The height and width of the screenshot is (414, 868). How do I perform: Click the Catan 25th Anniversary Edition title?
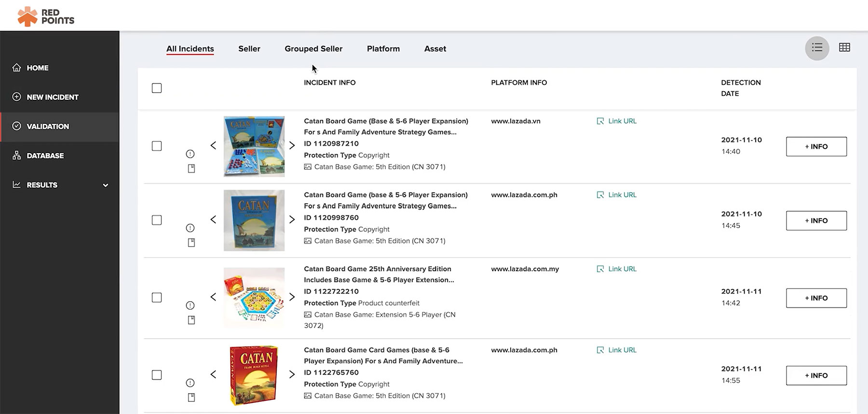pos(379,274)
